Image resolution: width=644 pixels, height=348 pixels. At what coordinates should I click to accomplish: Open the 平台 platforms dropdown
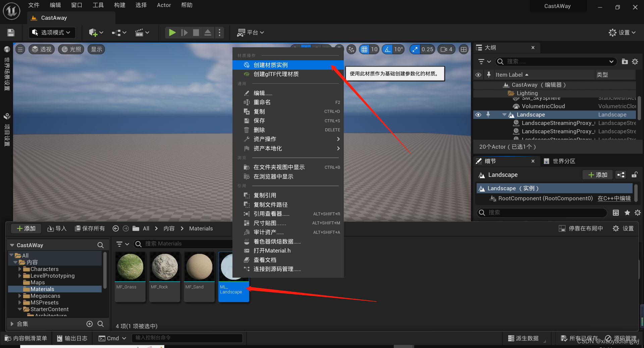(251, 32)
